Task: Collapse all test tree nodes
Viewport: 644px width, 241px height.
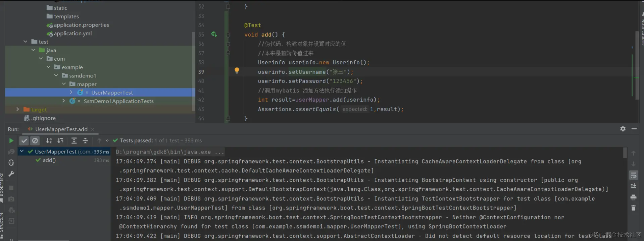Action: point(85,141)
